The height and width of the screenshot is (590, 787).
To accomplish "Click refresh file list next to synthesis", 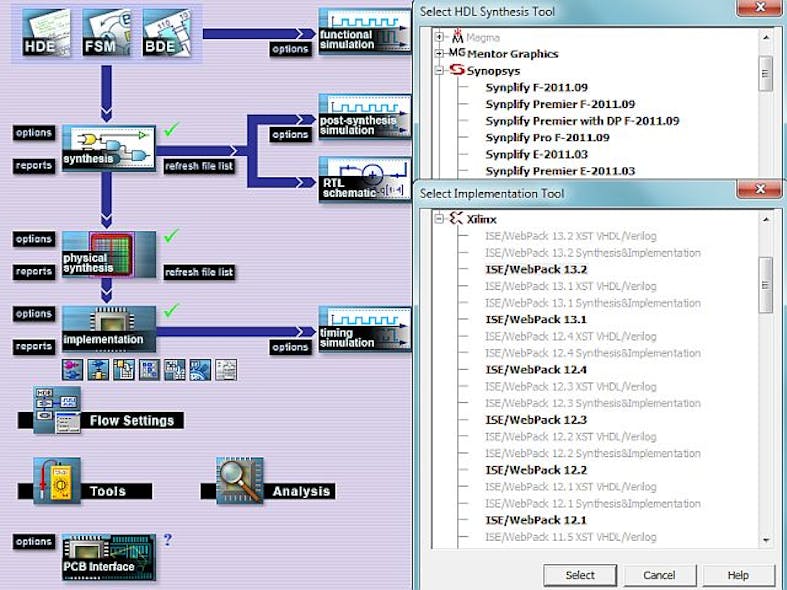I will pyautogui.click(x=199, y=166).
